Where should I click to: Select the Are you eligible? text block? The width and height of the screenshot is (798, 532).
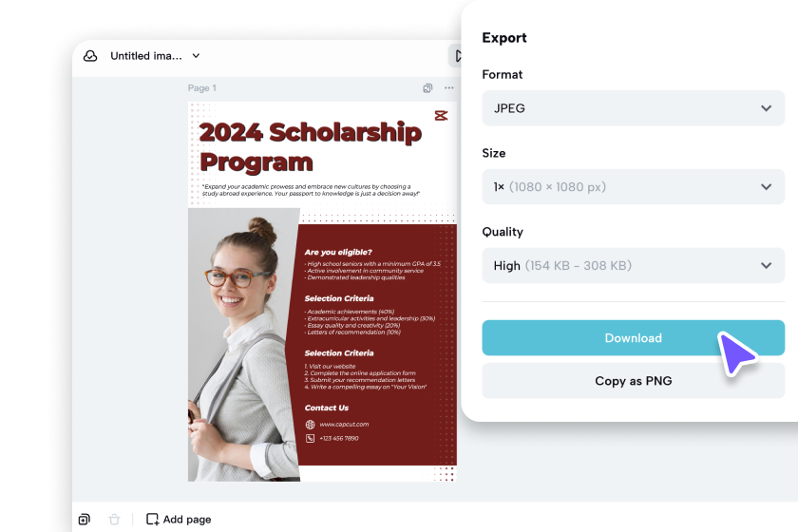coord(338,252)
